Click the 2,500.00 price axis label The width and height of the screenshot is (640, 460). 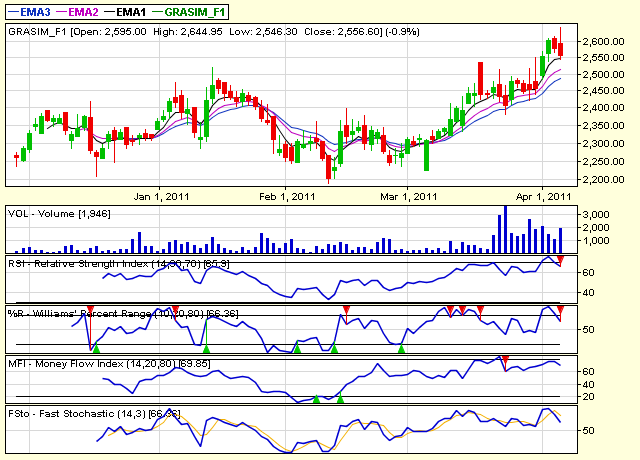click(x=604, y=75)
